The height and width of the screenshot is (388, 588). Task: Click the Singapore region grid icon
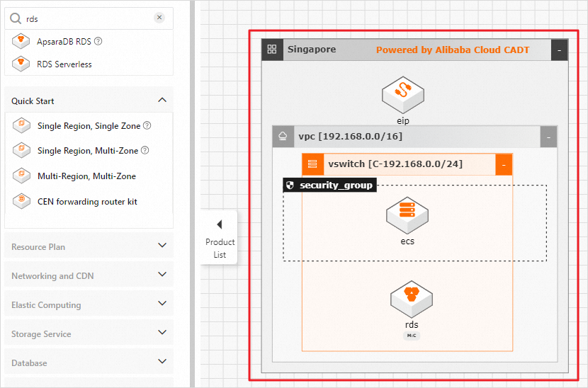pyautogui.click(x=272, y=49)
